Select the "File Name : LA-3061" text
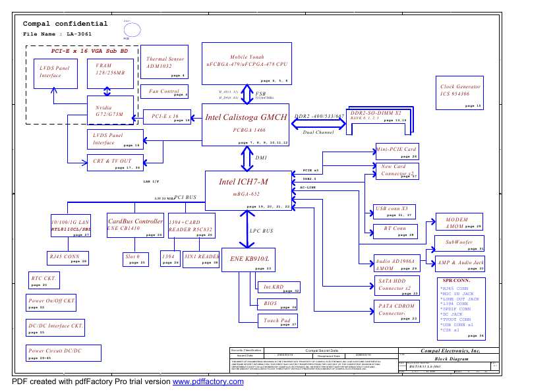The height and width of the screenshot is (392, 555). click(57, 34)
